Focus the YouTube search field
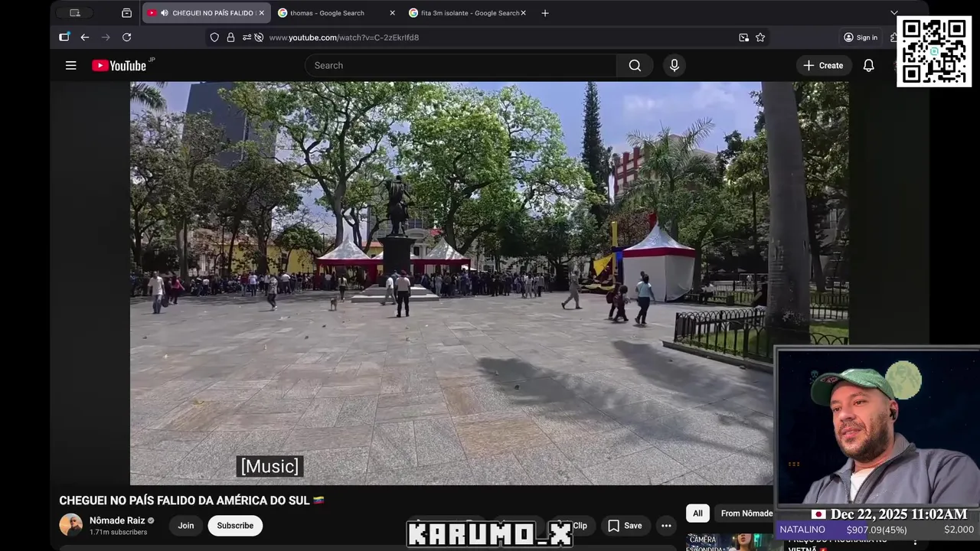The width and height of the screenshot is (980, 551). tap(461, 66)
